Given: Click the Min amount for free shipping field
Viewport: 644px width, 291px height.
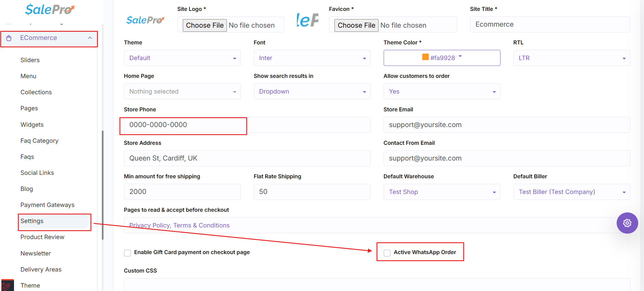Looking at the screenshot, I should (182, 192).
